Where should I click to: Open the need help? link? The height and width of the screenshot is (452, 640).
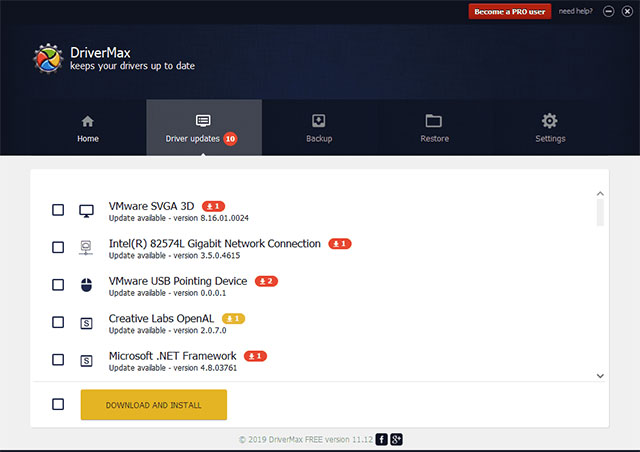point(575,11)
